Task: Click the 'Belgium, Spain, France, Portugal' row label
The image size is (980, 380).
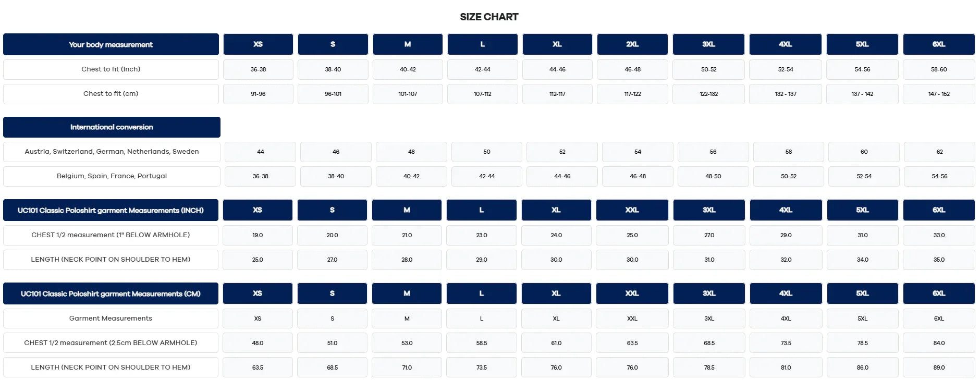Action: click(x=112, y=176)
